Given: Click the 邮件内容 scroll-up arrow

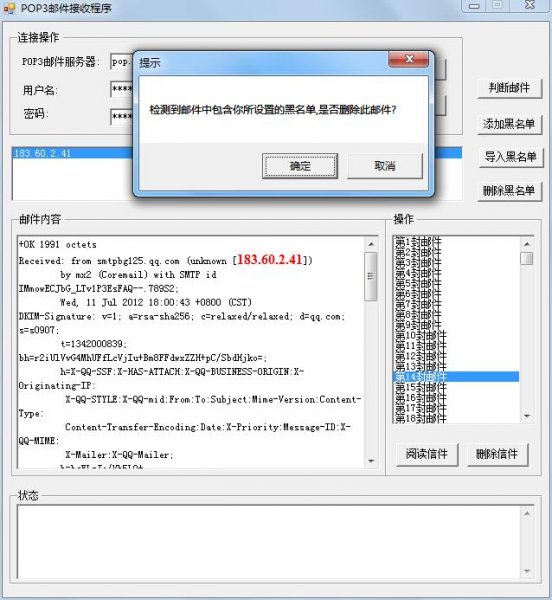Looking at the screenshot, I should click(x=371, y=244).
